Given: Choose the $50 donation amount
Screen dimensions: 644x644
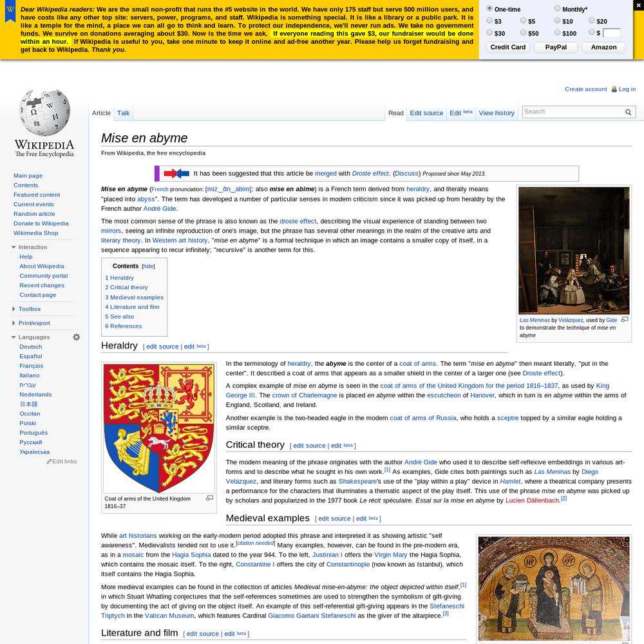Looking at the screenshot, I should (523, 32).
